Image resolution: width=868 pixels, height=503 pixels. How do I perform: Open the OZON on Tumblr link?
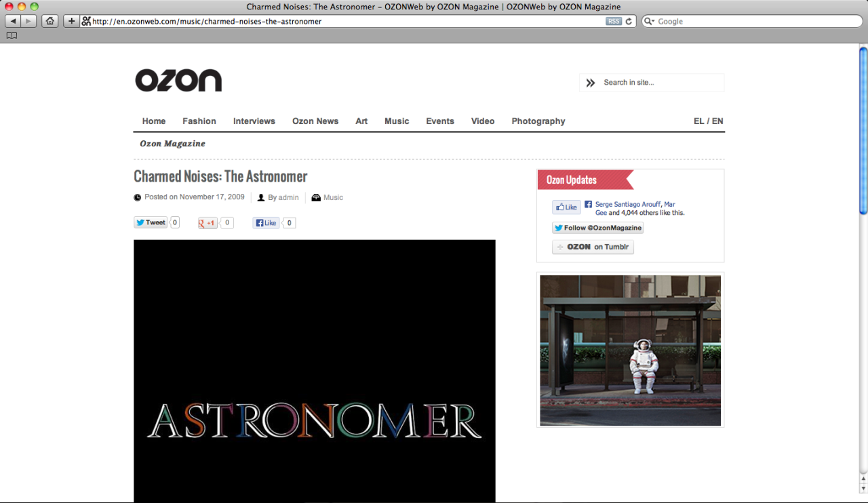click(x=593, y=247)
